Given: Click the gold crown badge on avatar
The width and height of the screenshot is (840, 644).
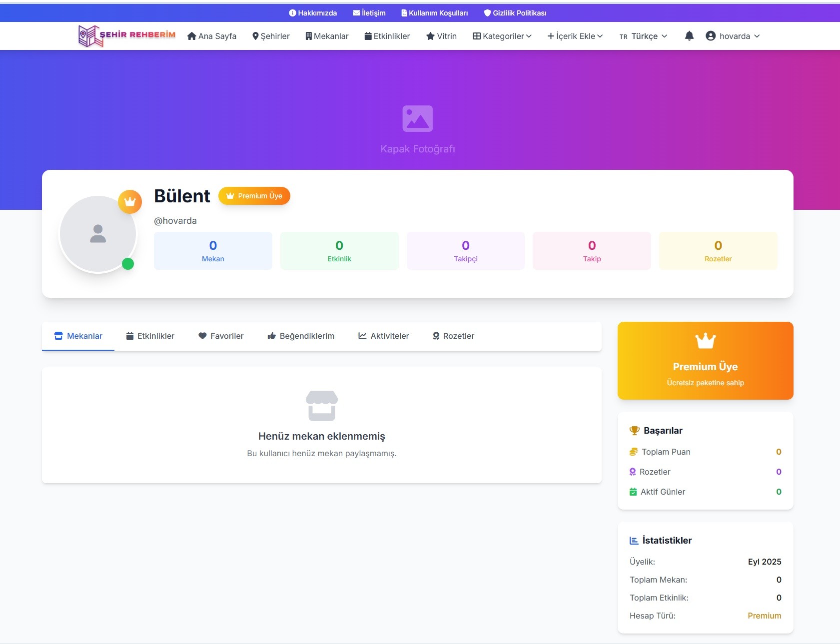Looking at the screenshot, I should click(x=130, y=202).
